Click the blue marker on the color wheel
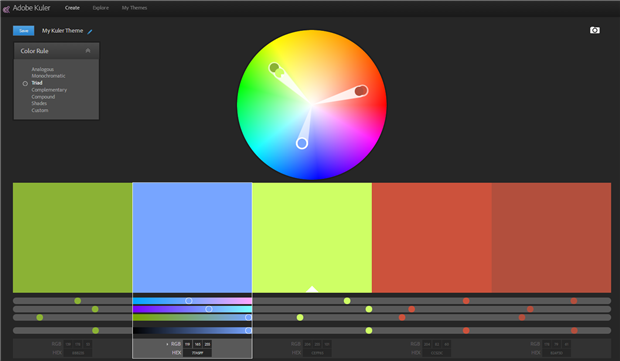The width and height of the screenshot is (620, 361). pos(302,143)
